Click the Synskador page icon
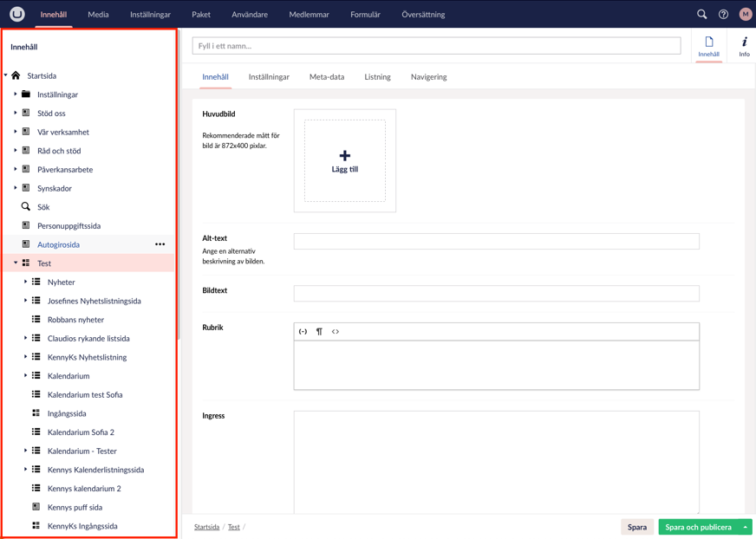Screen dimensions: 756x539 [x=26, y=187]
